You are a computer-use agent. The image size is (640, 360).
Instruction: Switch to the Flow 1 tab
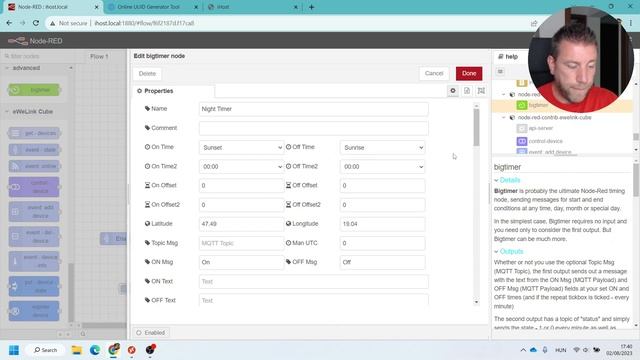pos(99,56)
